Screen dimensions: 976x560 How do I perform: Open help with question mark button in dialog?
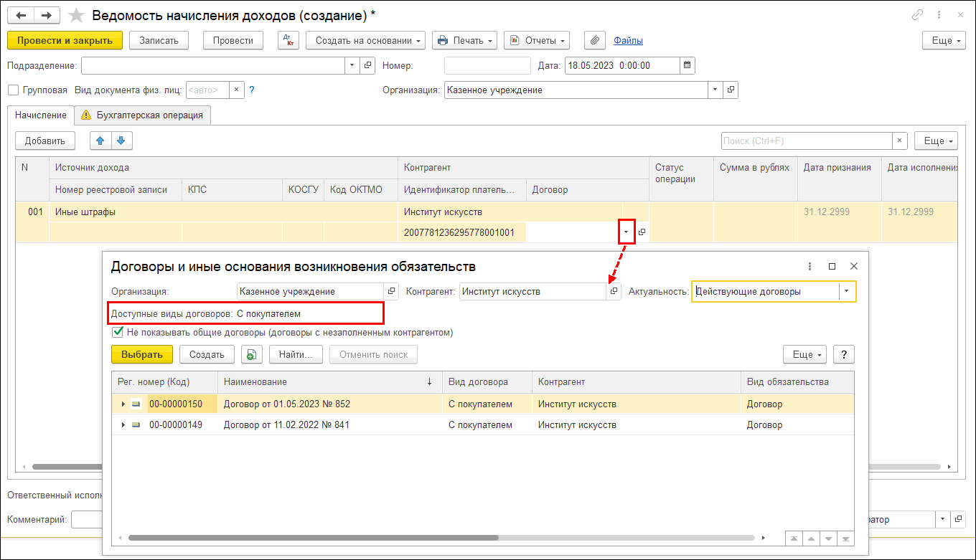pos(844,354)
